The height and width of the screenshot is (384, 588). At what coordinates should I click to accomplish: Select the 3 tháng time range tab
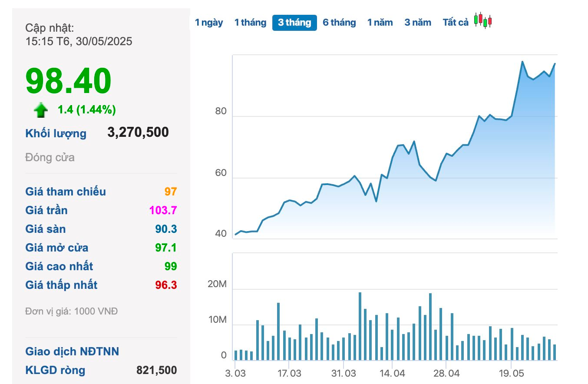[294, 23]
